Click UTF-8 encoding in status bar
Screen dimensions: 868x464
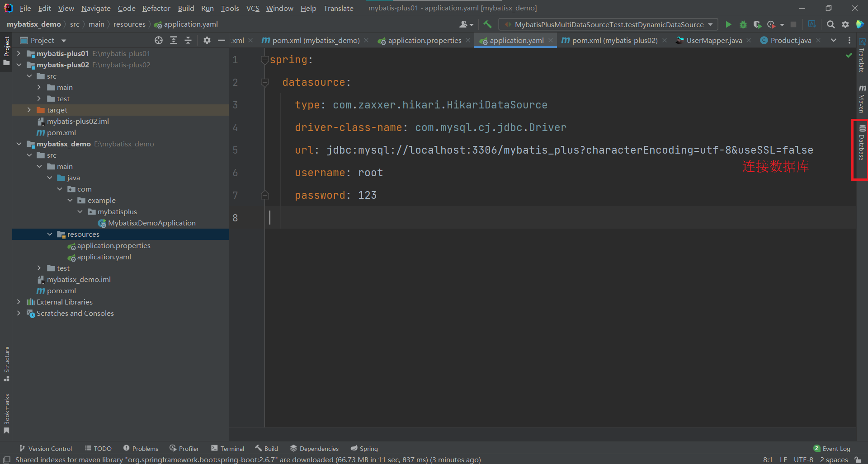803,459
